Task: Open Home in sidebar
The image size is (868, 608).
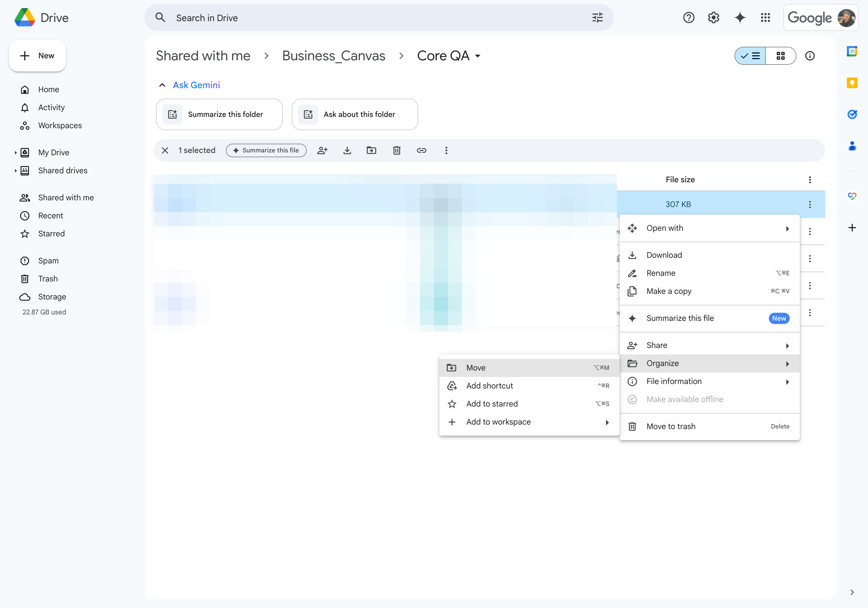Action: tap(48, 90)
